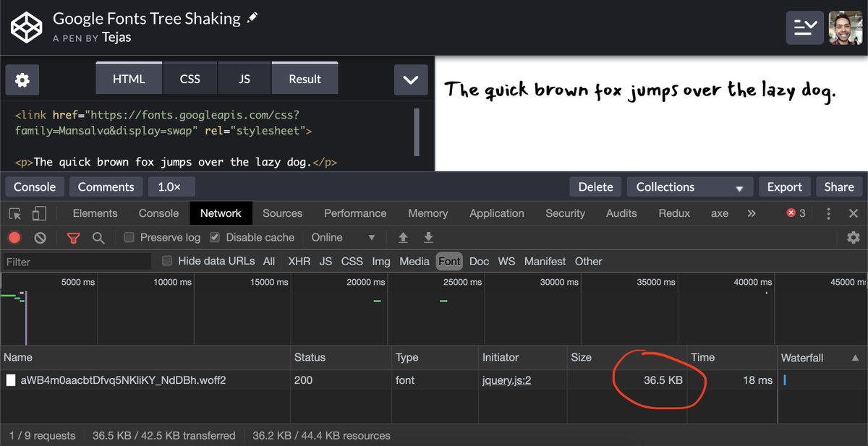The image size is (868, 446).
Task: Export HAR using the download arrow icon
Action: click(x=428, y=237)
